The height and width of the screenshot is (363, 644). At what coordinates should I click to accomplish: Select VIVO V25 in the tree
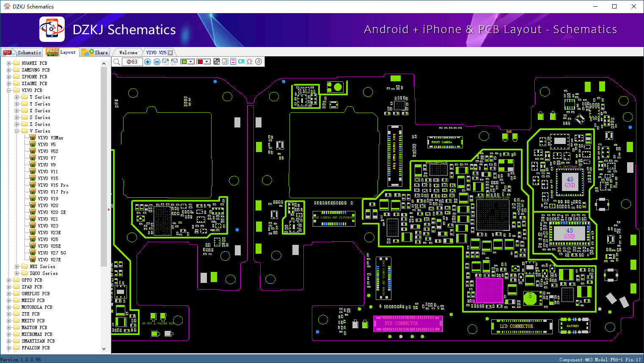(48, 239)
